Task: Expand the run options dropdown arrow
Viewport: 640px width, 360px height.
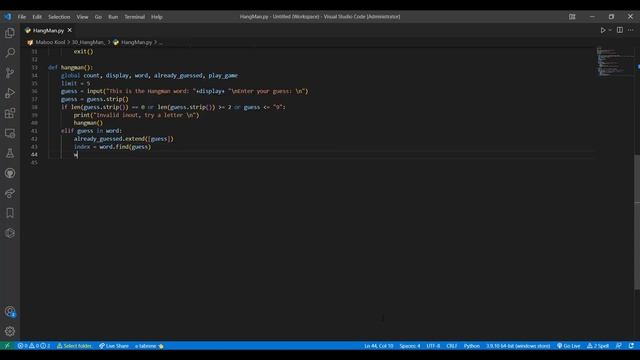Action: pyautogui.click(x=611, y=30)
